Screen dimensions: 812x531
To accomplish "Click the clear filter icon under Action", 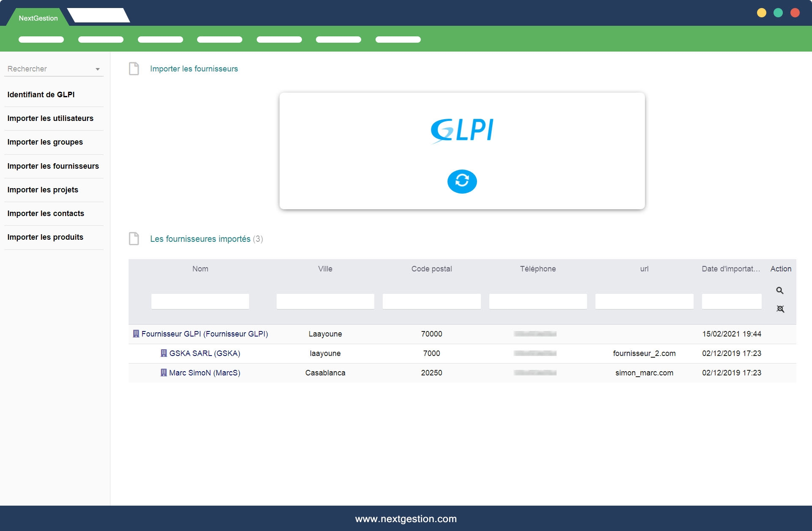I will coord(780,309).
